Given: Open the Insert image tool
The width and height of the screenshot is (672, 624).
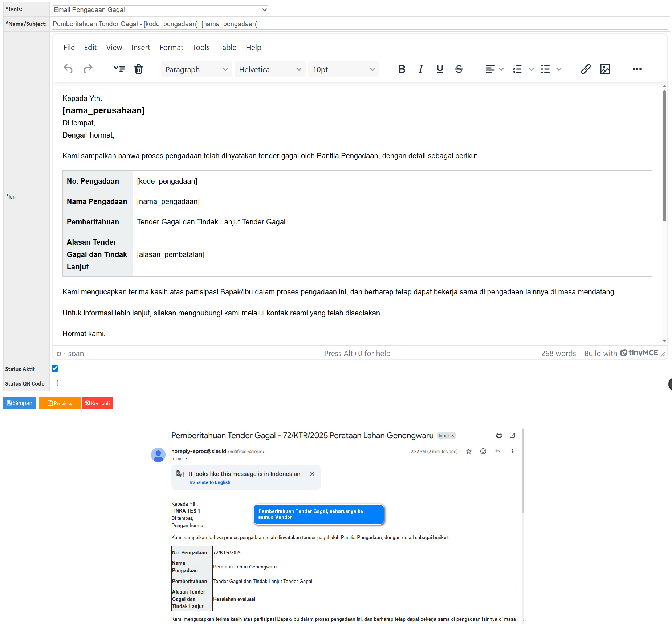Looking at the screenshot, I should (605, 69).
